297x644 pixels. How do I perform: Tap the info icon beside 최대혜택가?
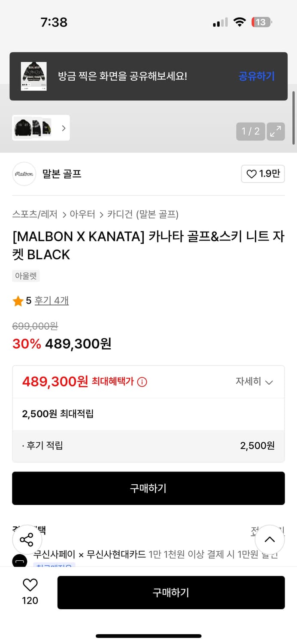click(142, 382)
